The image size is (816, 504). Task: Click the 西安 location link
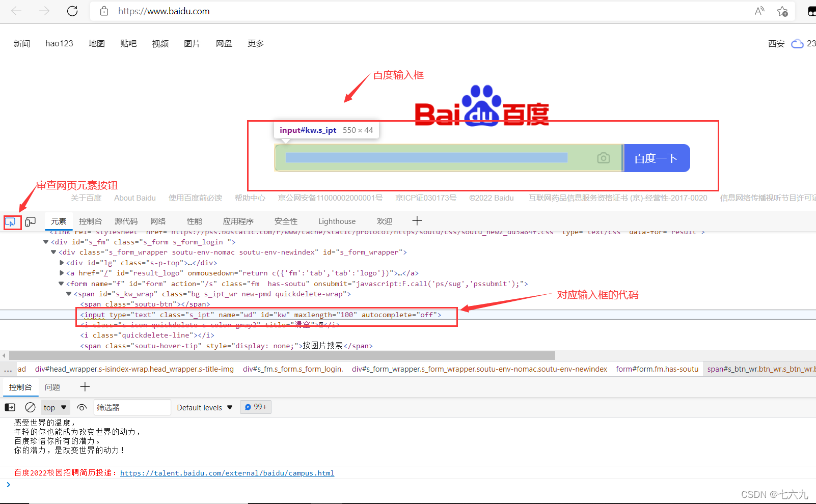point(776,44)
